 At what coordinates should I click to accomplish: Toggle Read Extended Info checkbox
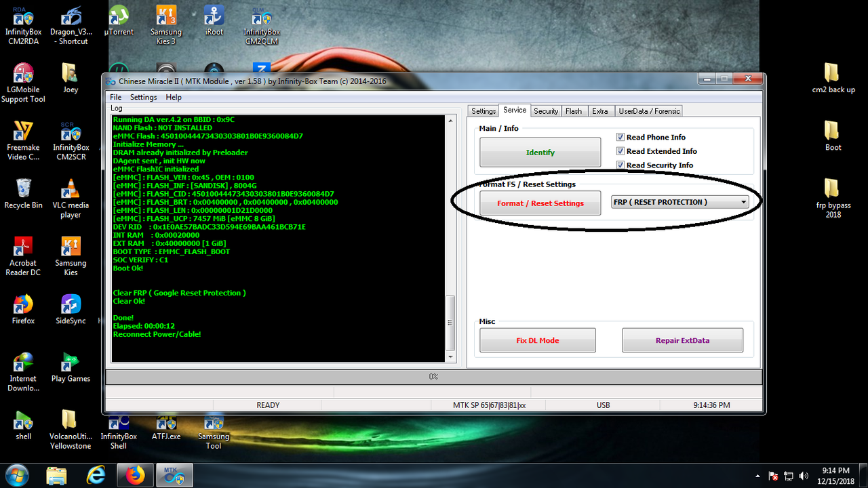[x=620, y=151]
